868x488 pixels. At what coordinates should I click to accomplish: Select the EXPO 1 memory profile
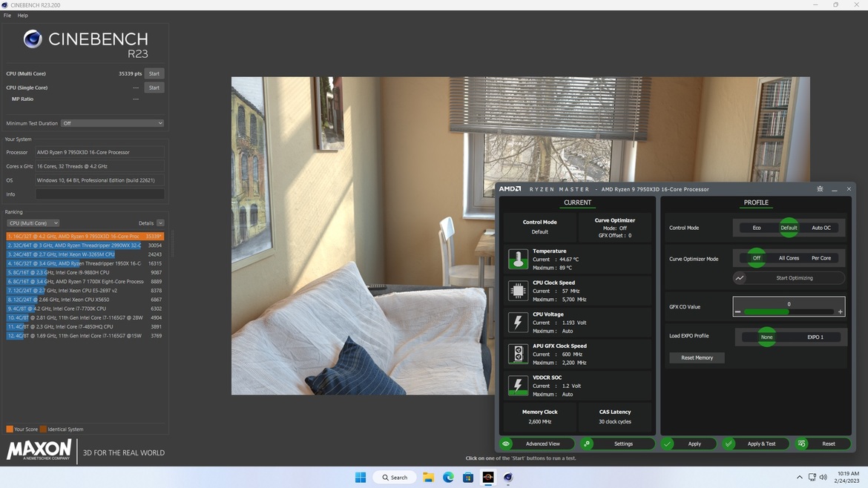click(x=815, y=337)
